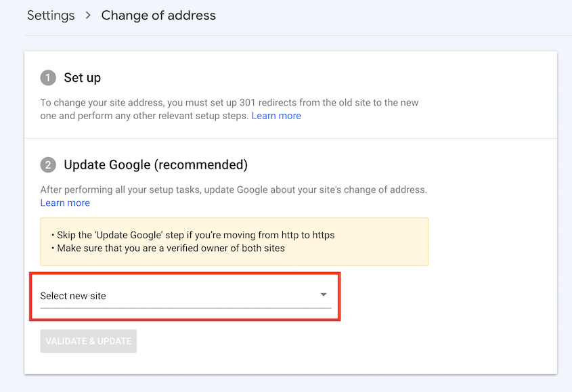The height and width of the screenshot is (392, 572).
Task: Click the Change of address breadcrumb title
Action: pyautogui.click(x=158, y=15)
